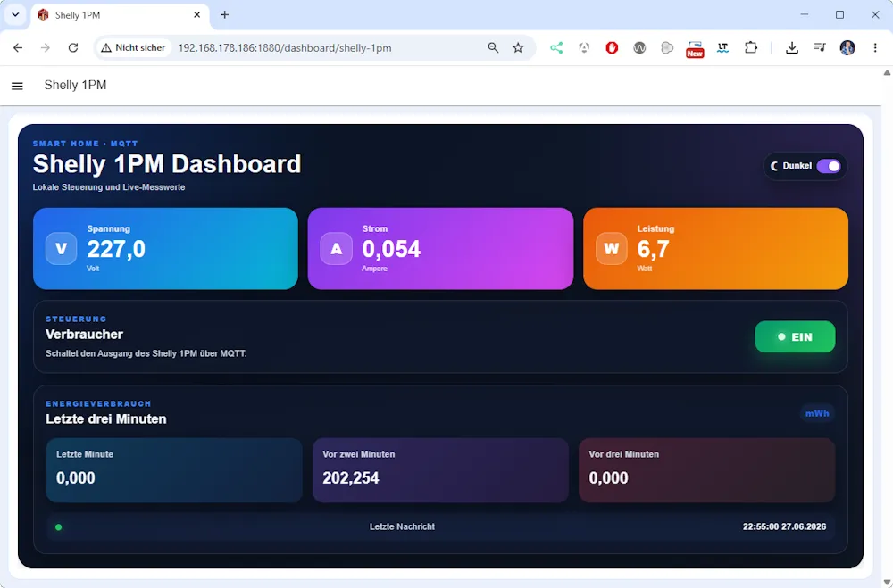
Task: Click the Letzte drei Minuten heading
Action: [x=106, y=419]
